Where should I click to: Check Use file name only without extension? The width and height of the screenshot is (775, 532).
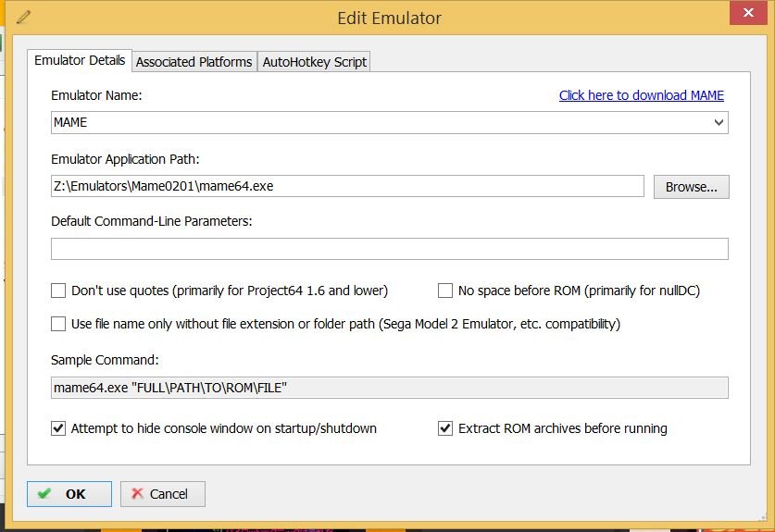tap(58, 324)
